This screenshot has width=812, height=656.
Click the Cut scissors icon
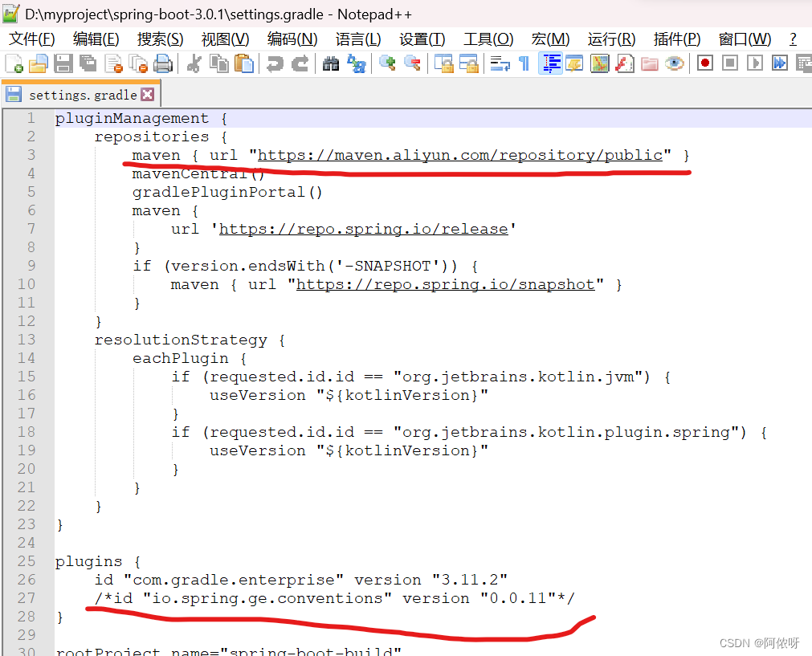[x=194, y=63]
